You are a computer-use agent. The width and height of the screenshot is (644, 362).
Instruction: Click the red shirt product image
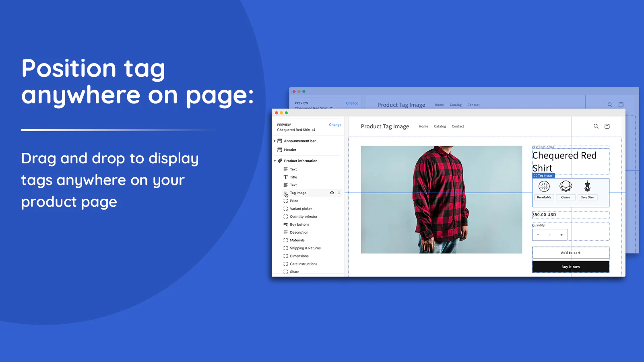tap(442, 200)
